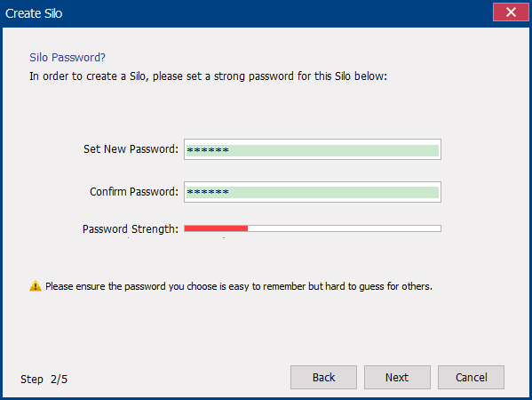Viewport: 532px width, 400px height.
Task: Cancel the silo creation wizard
Action: [x=471, y=377]
